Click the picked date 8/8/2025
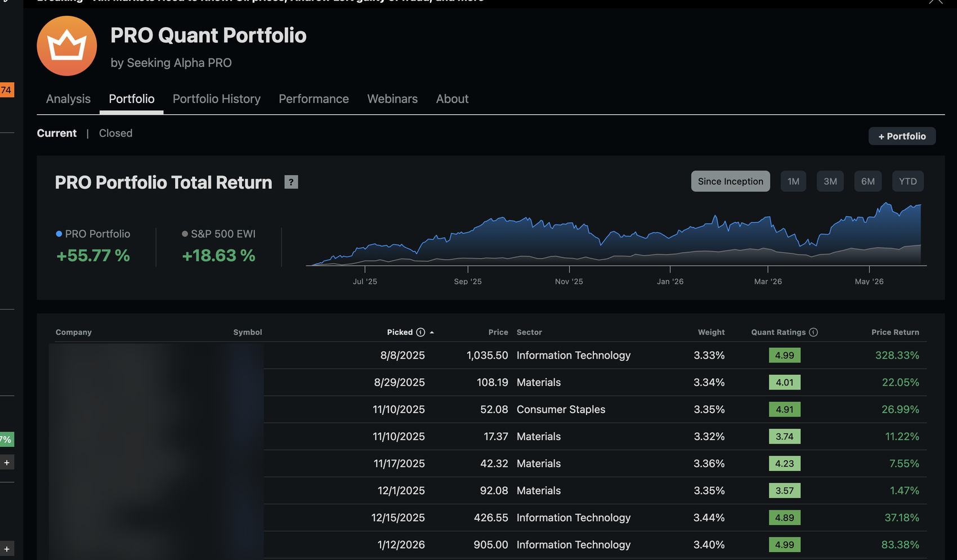This screenshot has height=560, width=957. pos(403,355)
